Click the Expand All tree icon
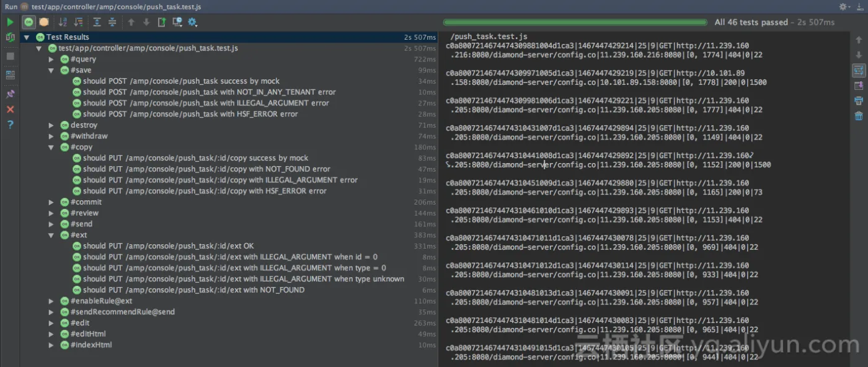This screenshot has height=367, width=868. [x=97, y=22]
